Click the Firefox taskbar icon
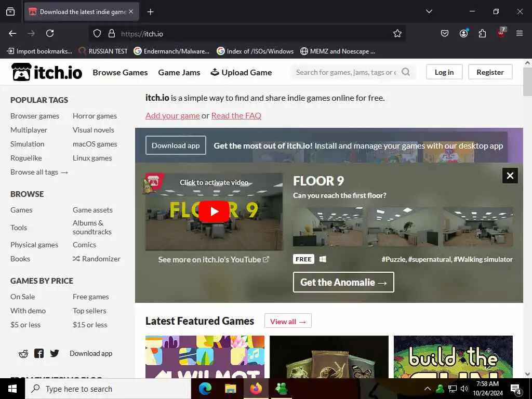 click(256, 389)
